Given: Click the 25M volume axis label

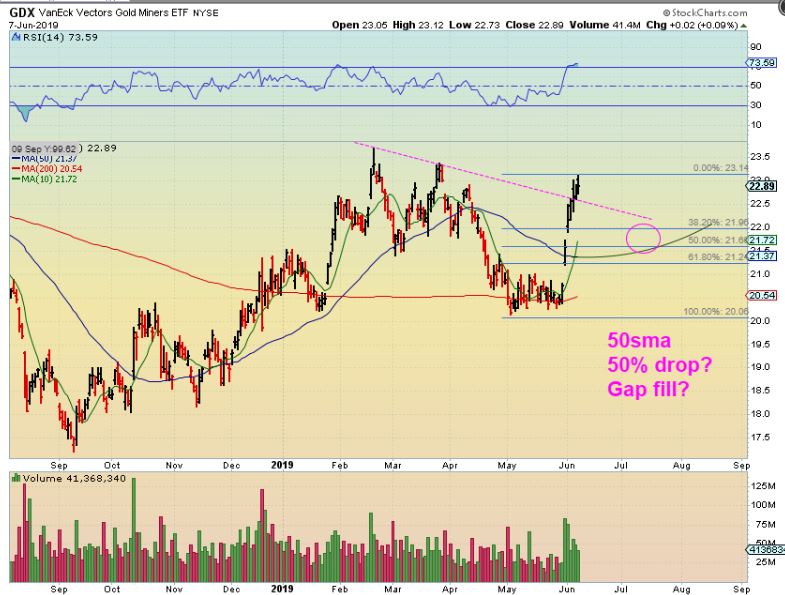Looking at the screenshot, I should tap(765, 562).
